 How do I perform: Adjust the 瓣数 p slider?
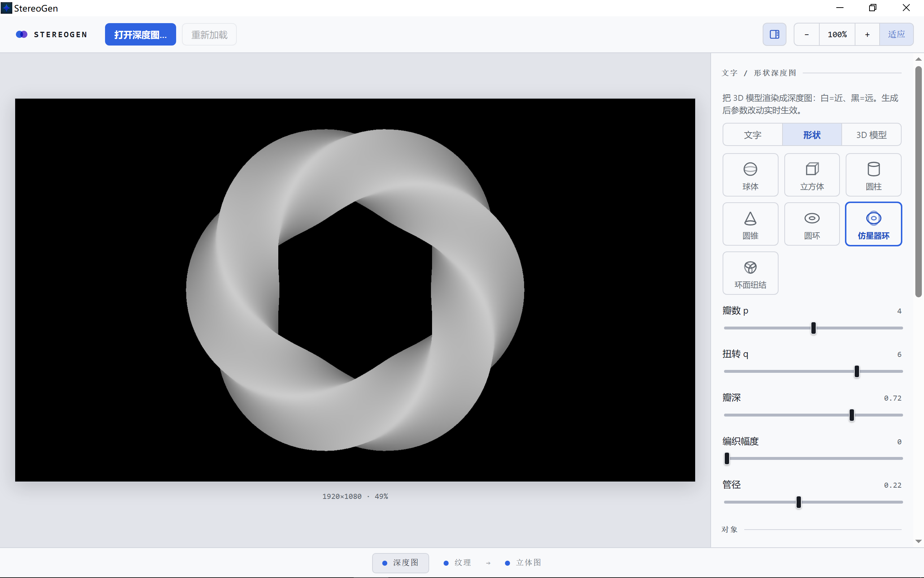tap(813, 328)
